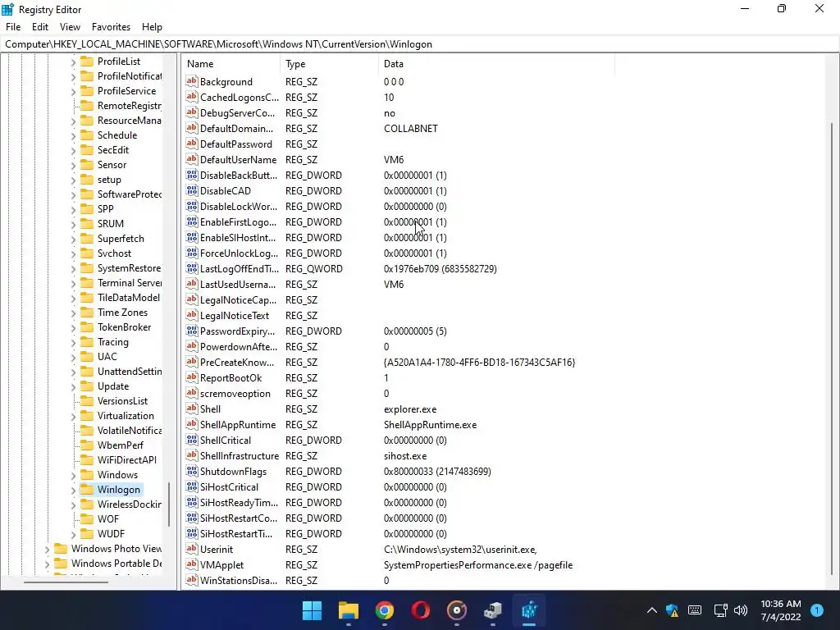Click the Winlogon folder icon in tree
The width and height of the screenshot is (840, 630).
tap(87, 489)
